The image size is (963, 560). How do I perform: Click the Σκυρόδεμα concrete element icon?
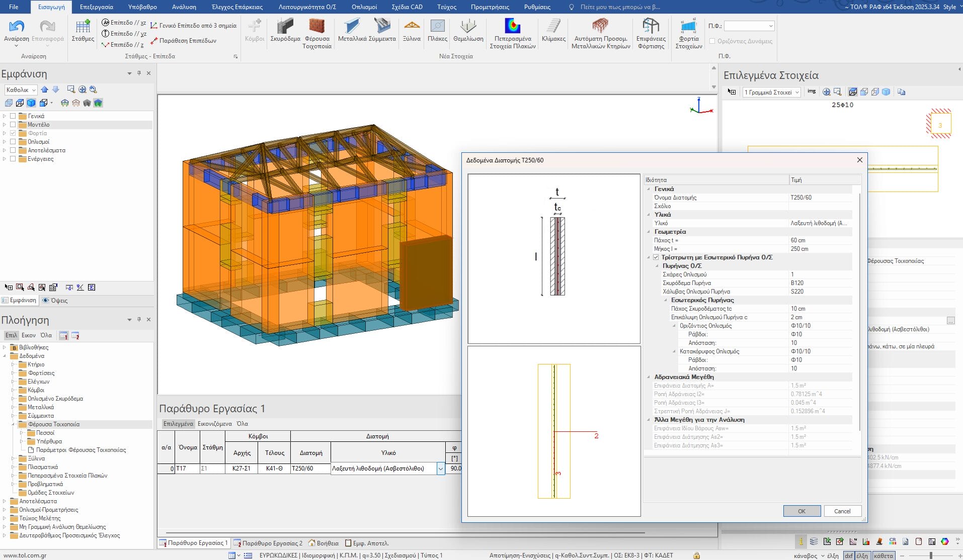(285, 27)
